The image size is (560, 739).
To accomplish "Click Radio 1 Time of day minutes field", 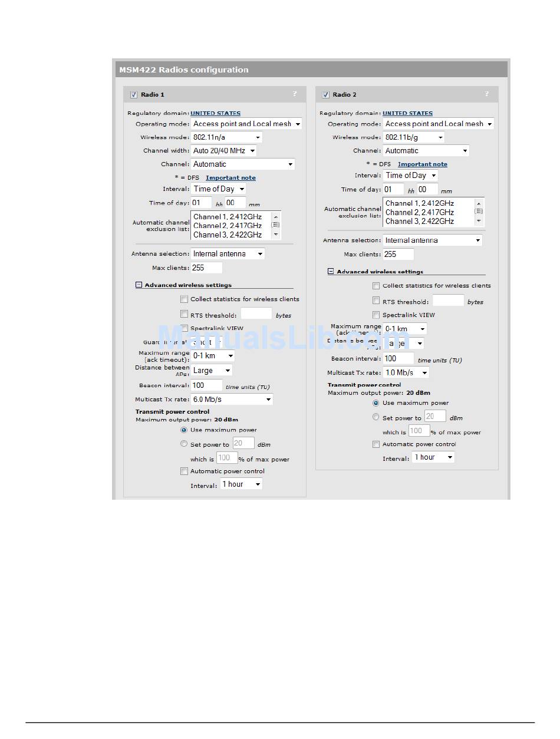I will (x=235, y=203).
